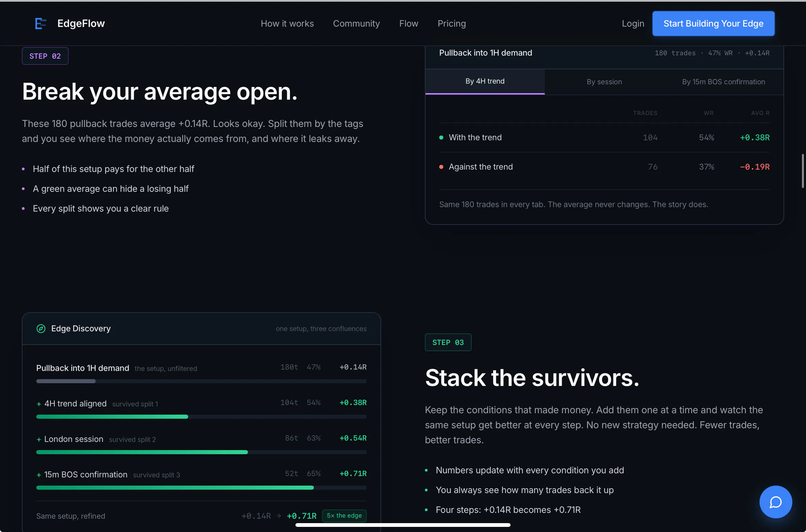This screenshot has height=532, width=806.
Task: Click the 'Pullback into 1H demand' card title
Action: click(x=486, y=53)
